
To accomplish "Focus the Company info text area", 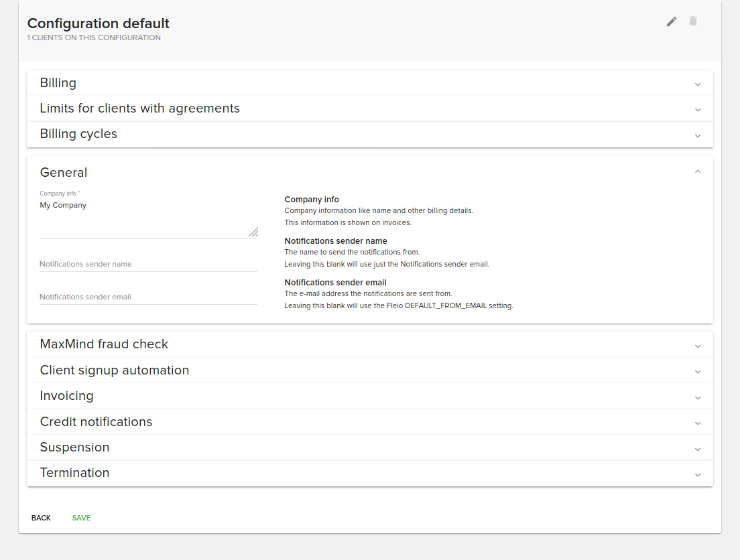I will [x=148, y=219].
